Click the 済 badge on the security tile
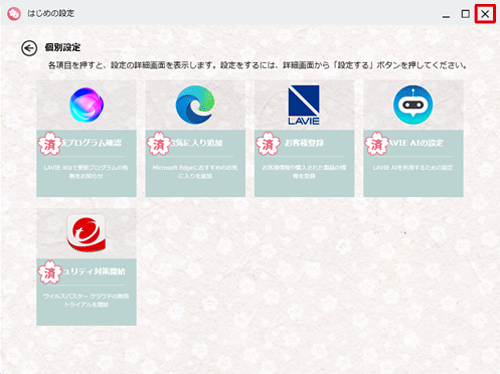The width and height of the screenshot is (500, 374). (x=50, y=272)
